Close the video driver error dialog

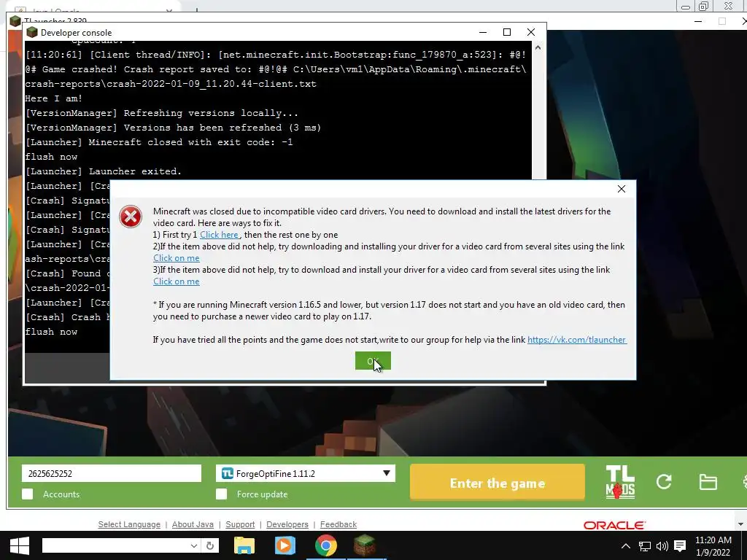622,189
